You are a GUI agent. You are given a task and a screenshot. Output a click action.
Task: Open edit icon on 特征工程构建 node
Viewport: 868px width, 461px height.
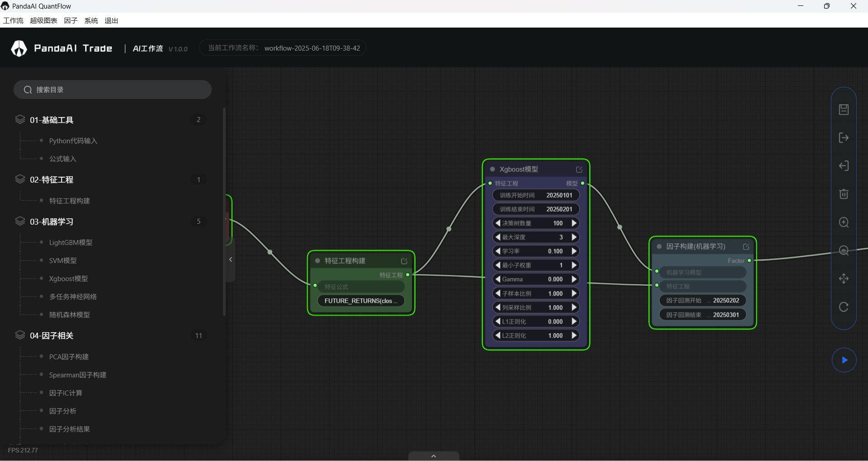[404, 261]
